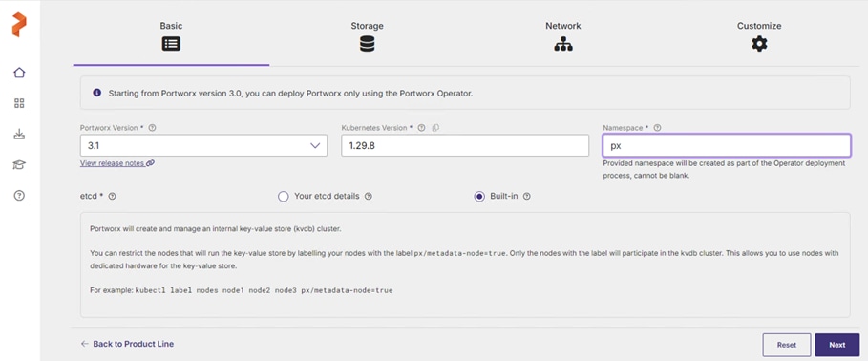This screenshot has width=868, height=361.
Task: Expand the Portworx Version 3.1 dropdown
Action: click(203, 145)
